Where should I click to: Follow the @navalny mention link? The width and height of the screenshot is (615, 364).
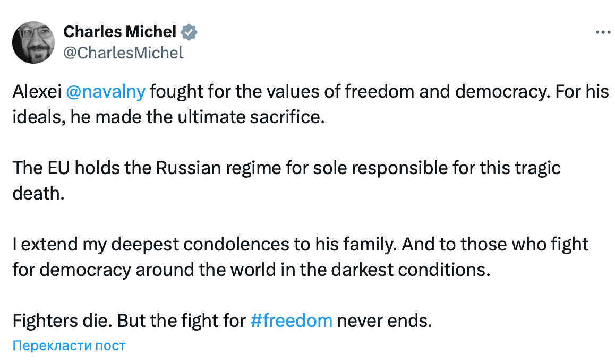coord(105,92)
